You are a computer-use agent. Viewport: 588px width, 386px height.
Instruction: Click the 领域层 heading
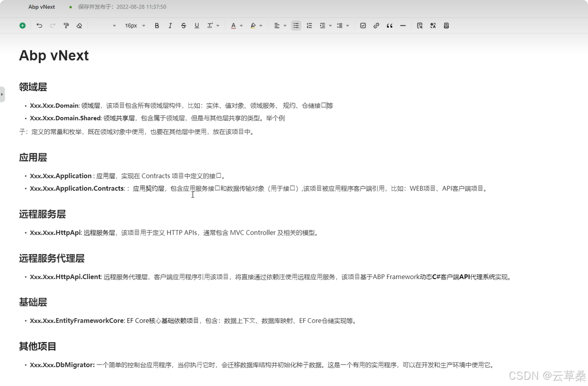tap(33, 87)
